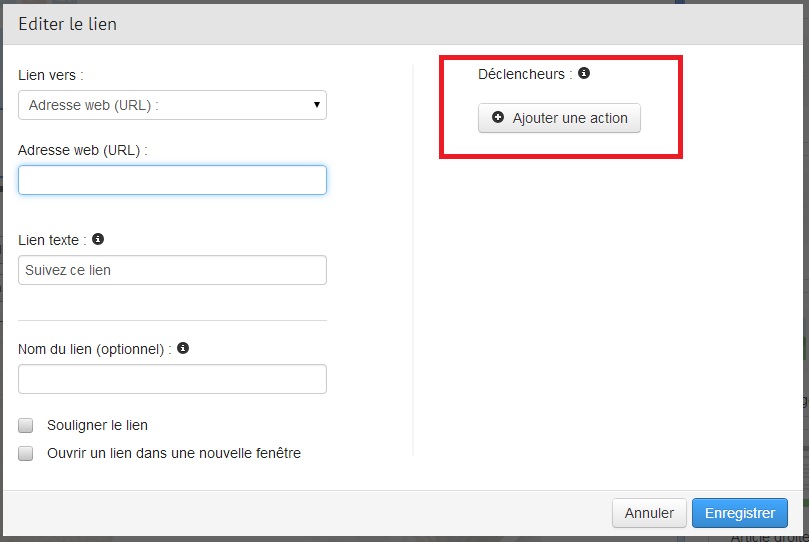The height and width of the screenshot is (542, 809).
Task: Click the plus icon in Ajouter une action
Action: [498, 118]
